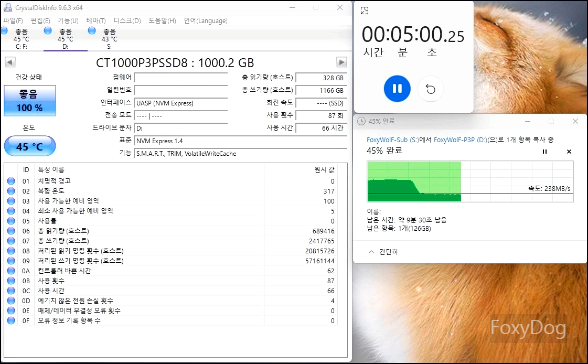588x364 pixels.
Task: Click the 특성 이름 column header
Action: [149, 170]
